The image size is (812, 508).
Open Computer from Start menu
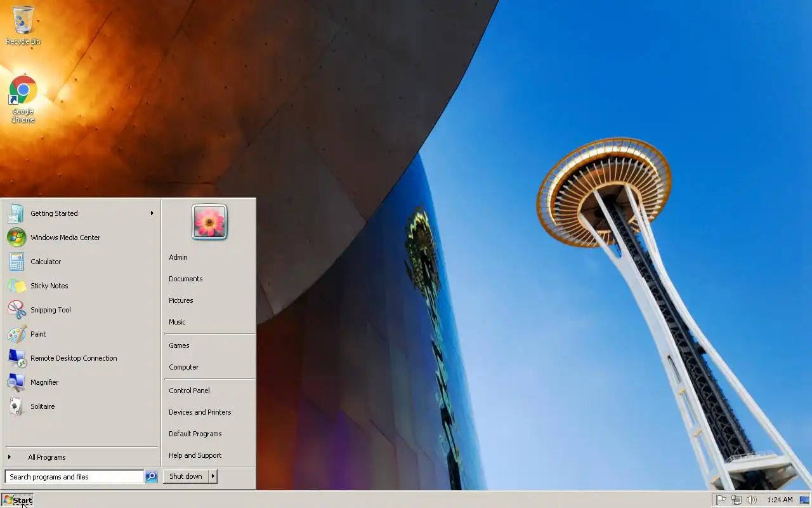(x=184, y=367)
